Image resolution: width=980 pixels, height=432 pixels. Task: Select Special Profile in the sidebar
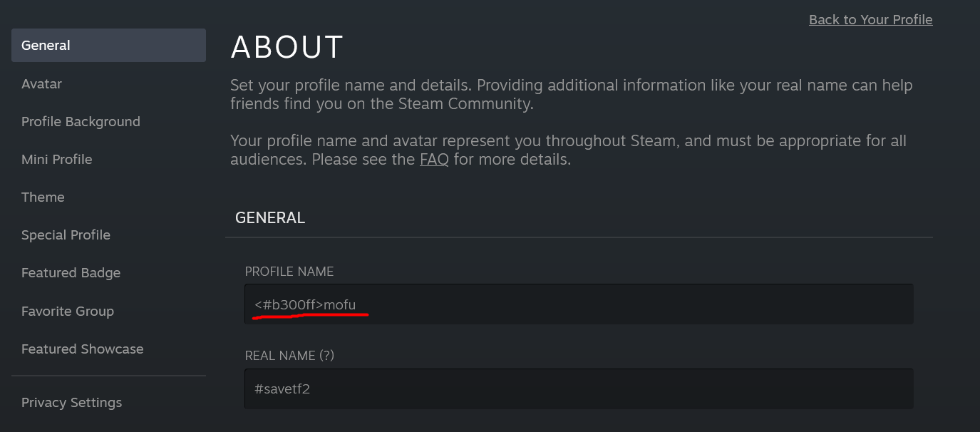66,235
